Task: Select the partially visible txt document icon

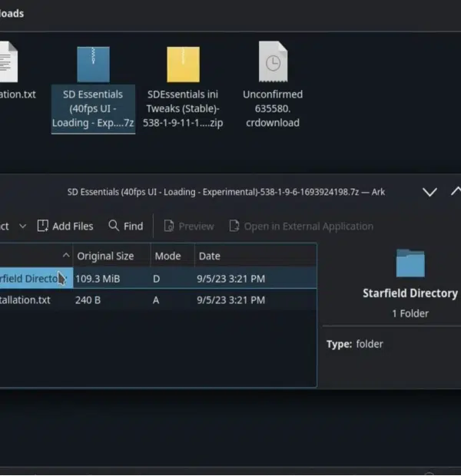Action: [x=8, y=61]
